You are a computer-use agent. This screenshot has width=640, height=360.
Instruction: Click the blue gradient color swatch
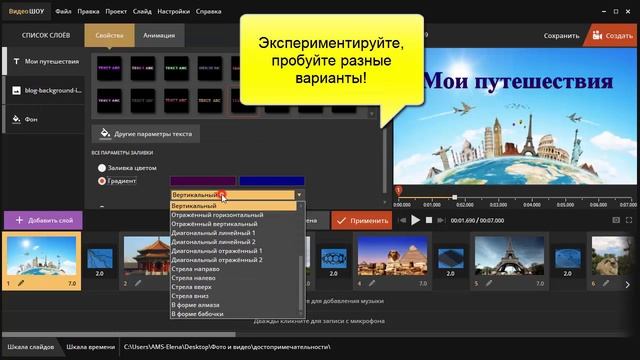[272, 181]
